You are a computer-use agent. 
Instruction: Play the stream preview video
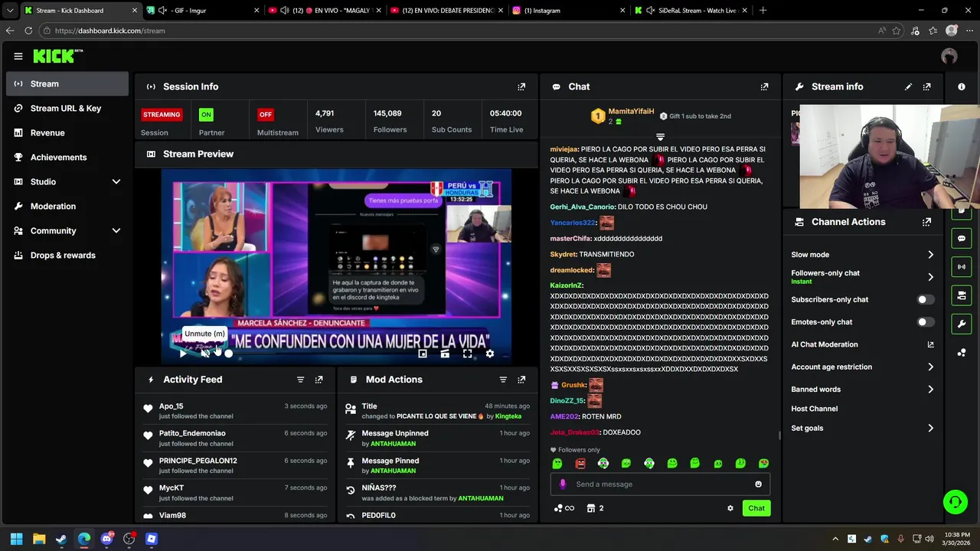coord(183,354)
